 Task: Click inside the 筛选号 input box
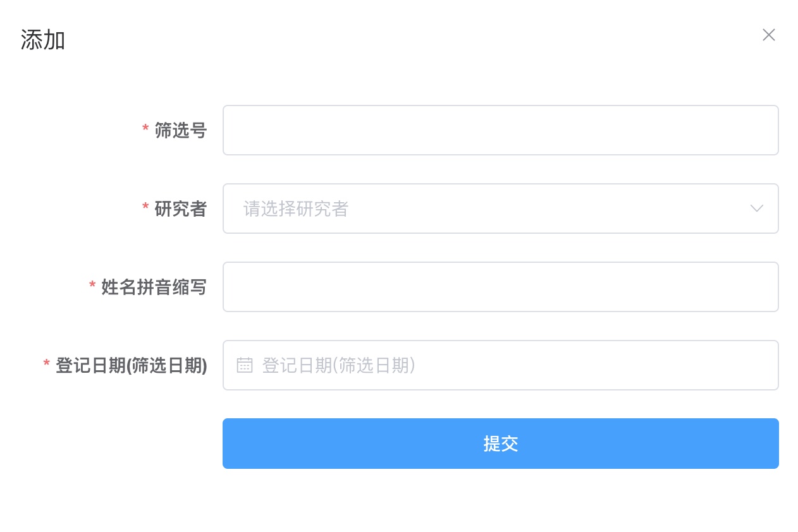[500, 130]
